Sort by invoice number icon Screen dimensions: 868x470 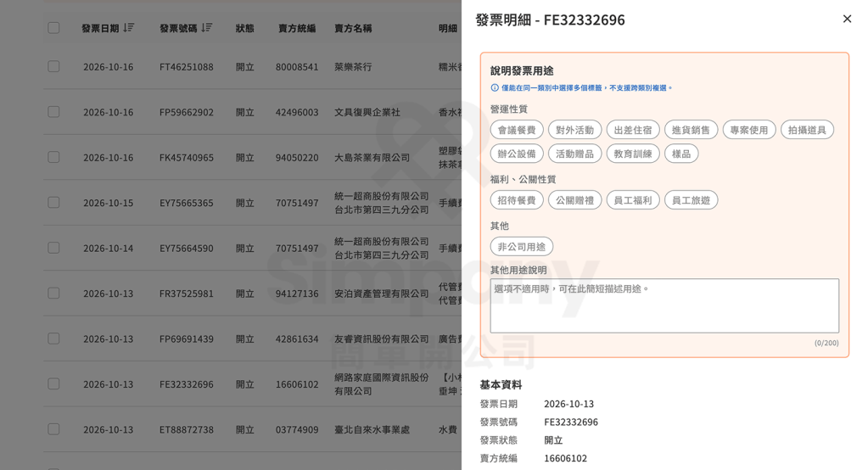tap(206, 28)
